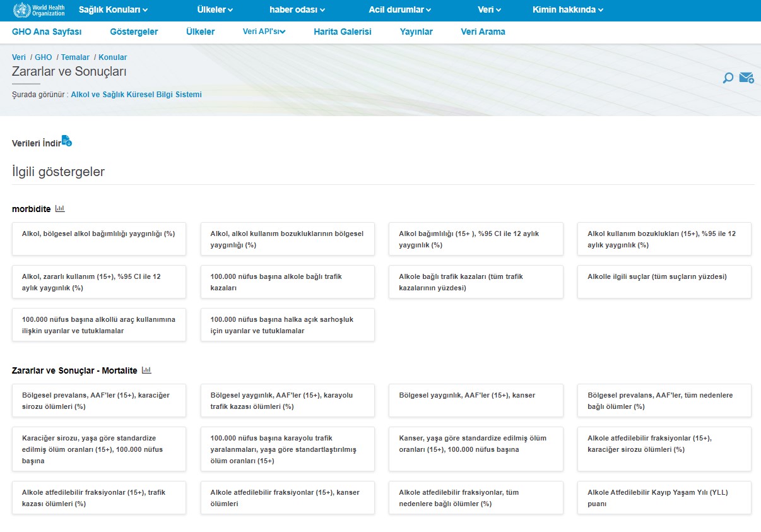
Task: Open the search magnifier icon
Action: [x=728, y=78]
